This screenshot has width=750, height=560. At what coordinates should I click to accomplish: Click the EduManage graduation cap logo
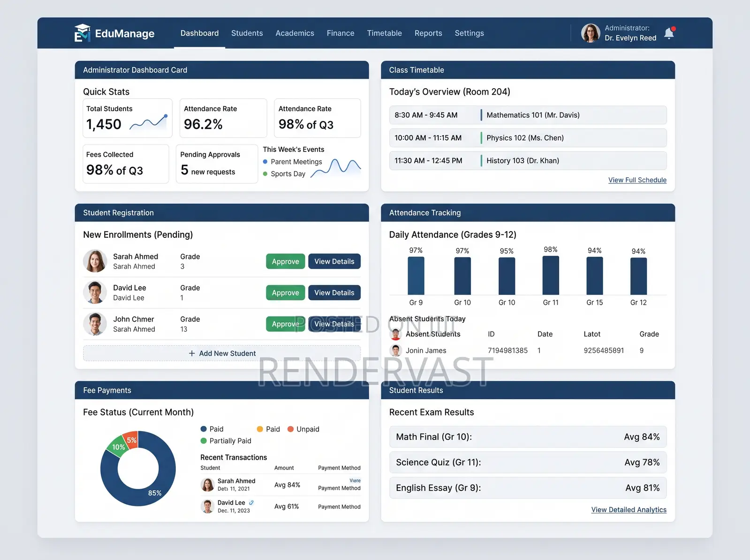[82, 33]
